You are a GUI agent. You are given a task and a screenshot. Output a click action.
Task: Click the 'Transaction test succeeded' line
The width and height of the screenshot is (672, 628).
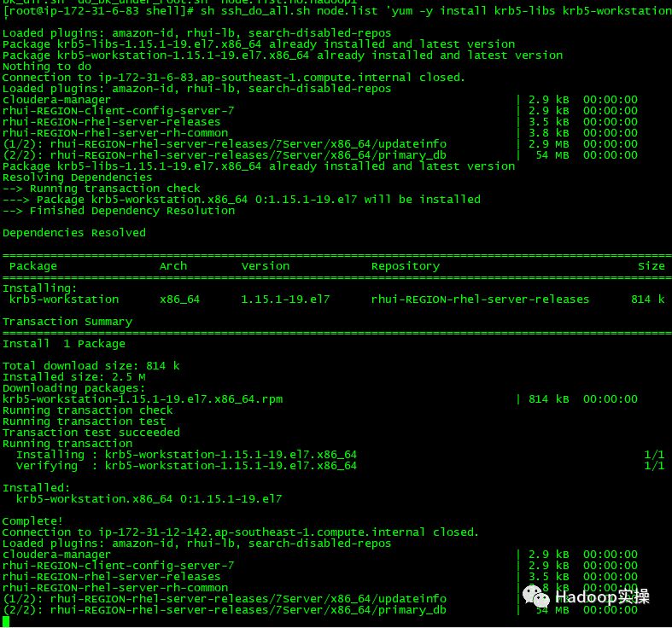(x=91, y=433)
